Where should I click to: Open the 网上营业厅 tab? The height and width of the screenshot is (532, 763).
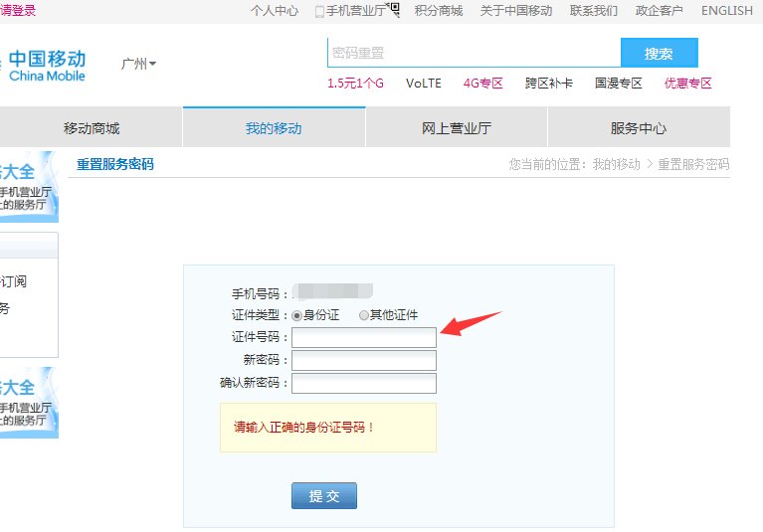coord(457,128)
